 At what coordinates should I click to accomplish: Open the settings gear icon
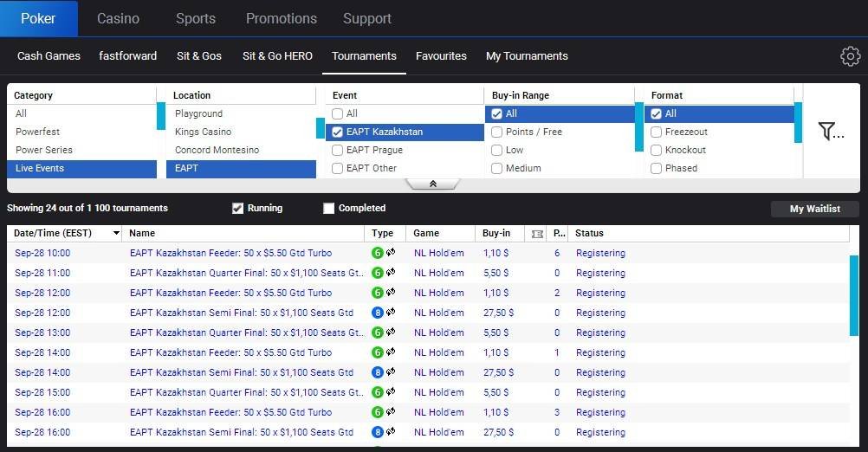pos(850,56)
